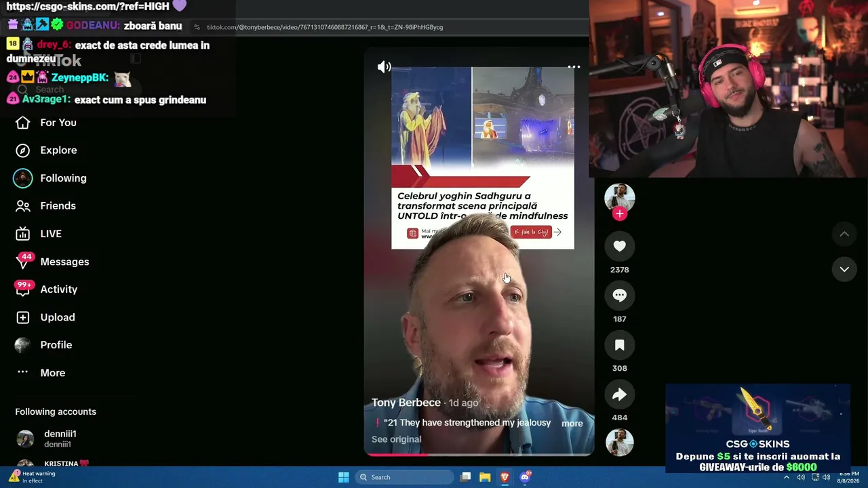Open Task View on the taskbar
868x488 pixels.
[x=465, y=477]
